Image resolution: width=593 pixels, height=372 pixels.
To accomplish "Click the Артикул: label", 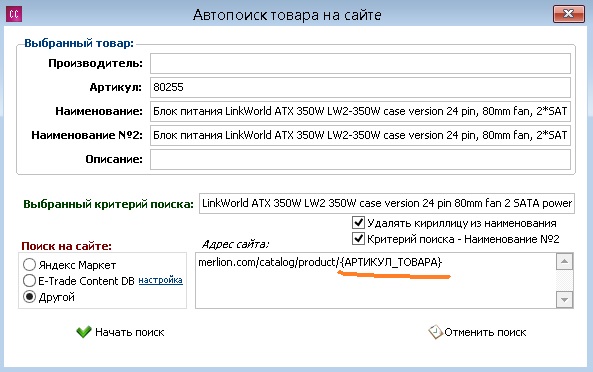I will 116,87.
